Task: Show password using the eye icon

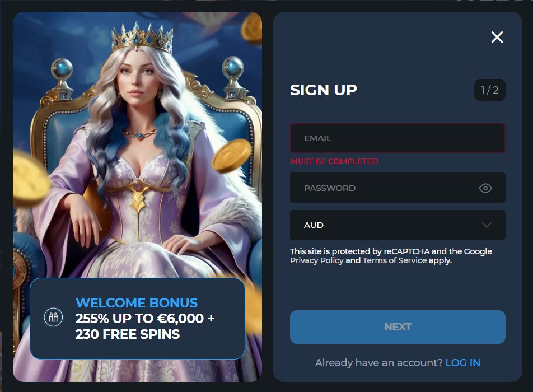Action: [x=485, y=188]
